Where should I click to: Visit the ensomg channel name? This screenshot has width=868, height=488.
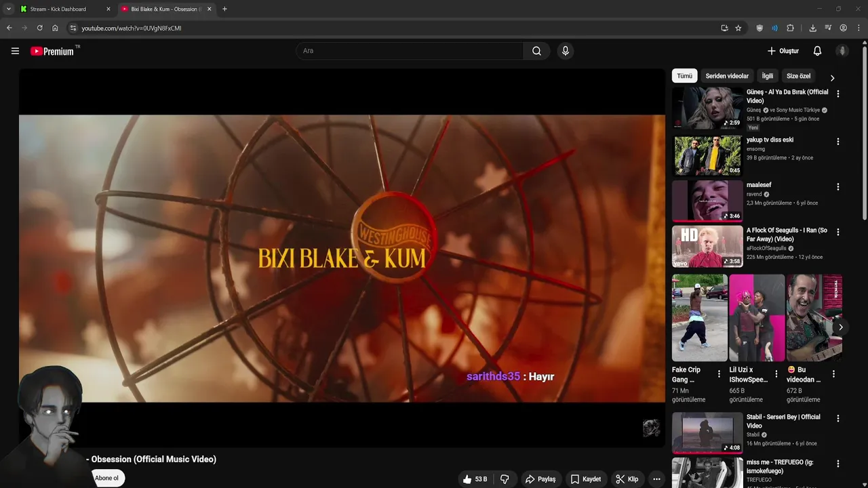[755, 149]
